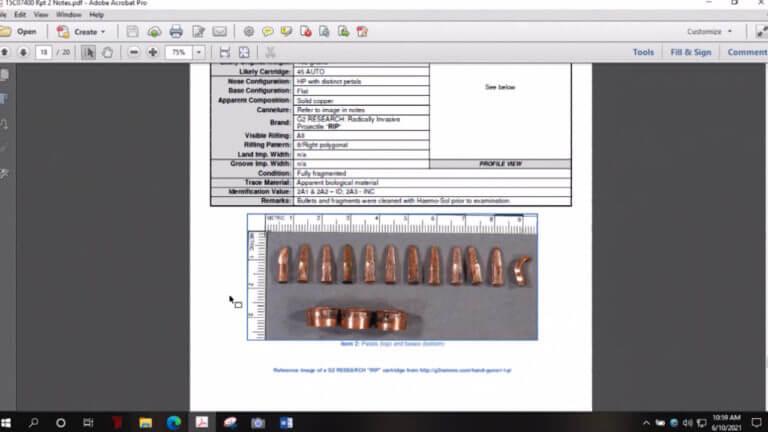Open the Tools pane
This screenshot has height=432, width=768.
(643, 52)
